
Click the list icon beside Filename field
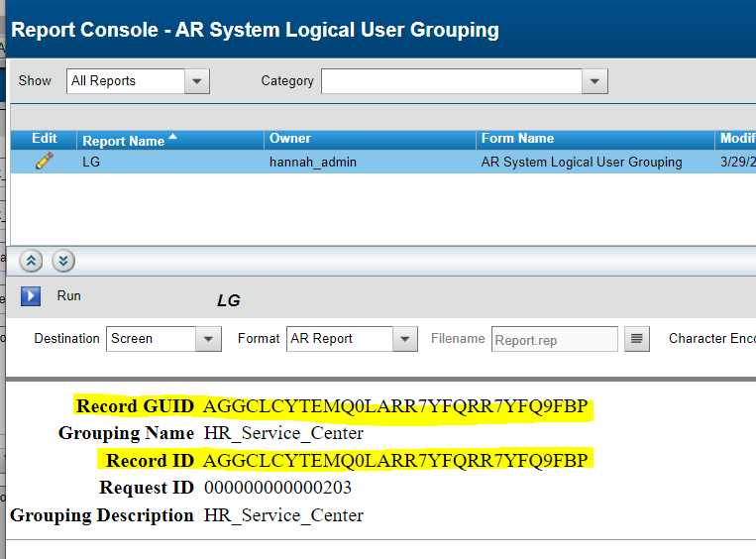637,339
